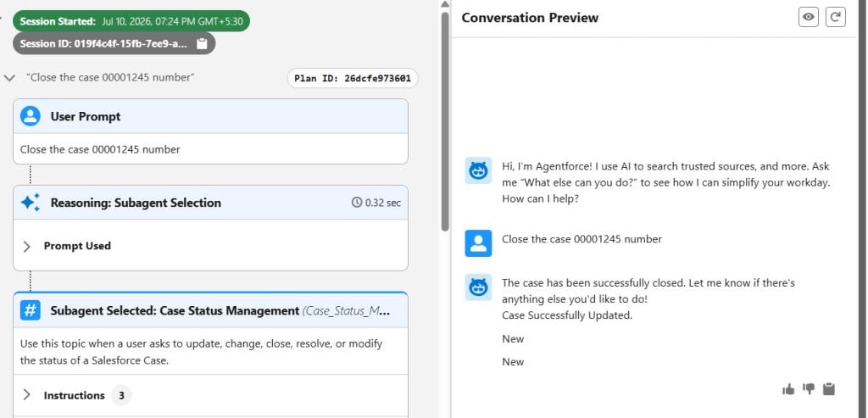Click the user message "Close the case 00001245 number" in preview
The image size is (868, 418).
point(581,239)
